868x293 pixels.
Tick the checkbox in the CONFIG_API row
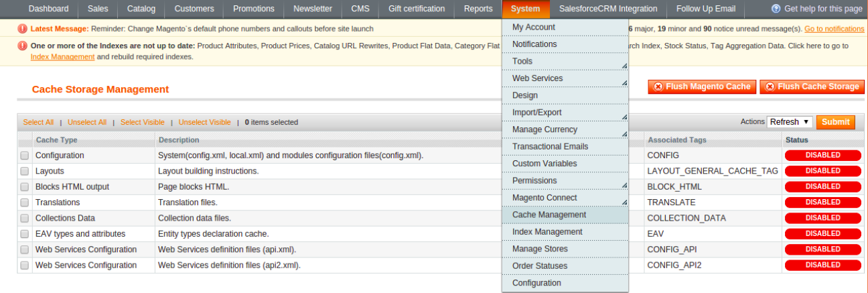[x=25, y=250]
